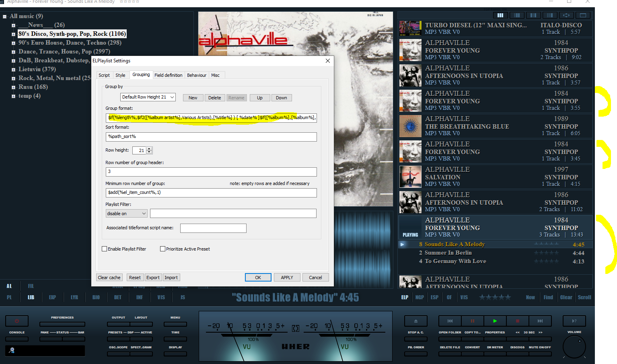Click in the Sort format field
The image size is (617, 364).
coord(211,137)
